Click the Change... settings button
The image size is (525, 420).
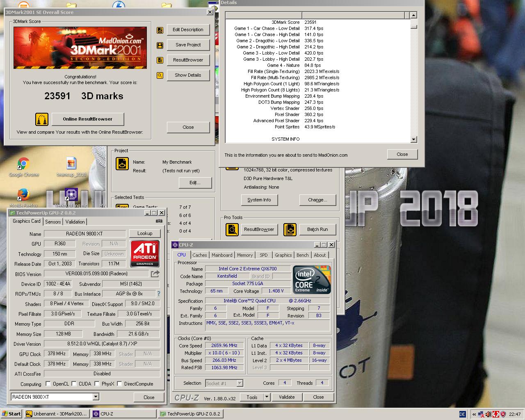coord(317,200)
